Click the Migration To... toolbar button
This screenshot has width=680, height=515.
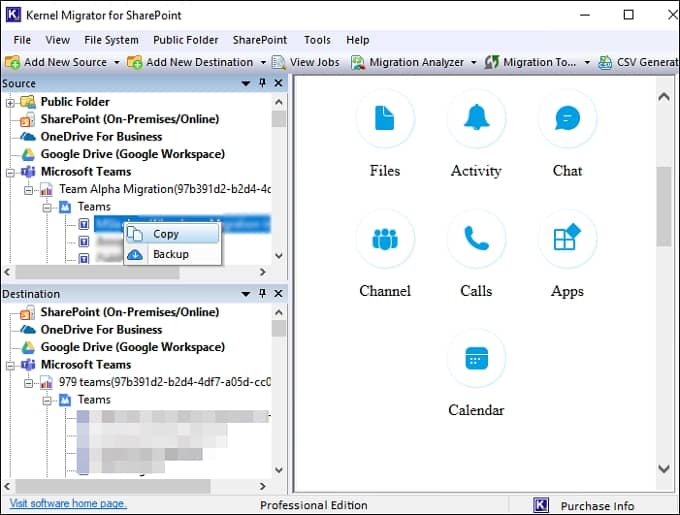531,62
